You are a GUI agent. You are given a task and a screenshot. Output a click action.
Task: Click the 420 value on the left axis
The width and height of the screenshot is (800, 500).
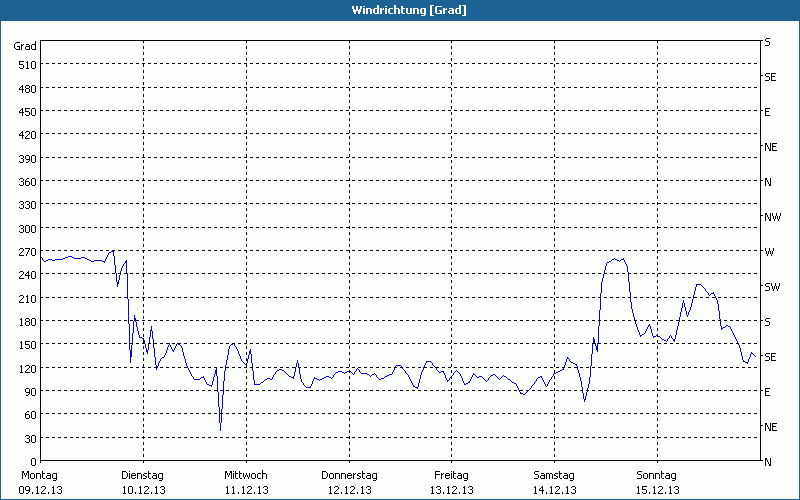(28, 135)
